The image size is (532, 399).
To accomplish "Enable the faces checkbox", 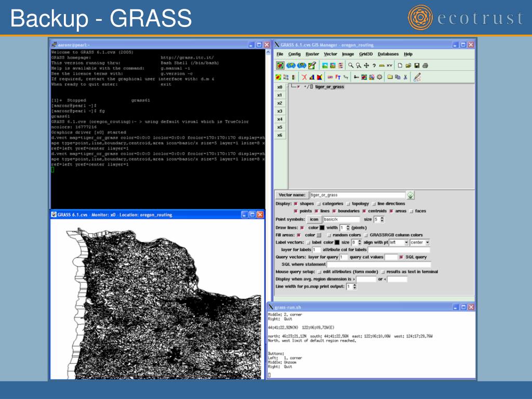I will [411, 211].
